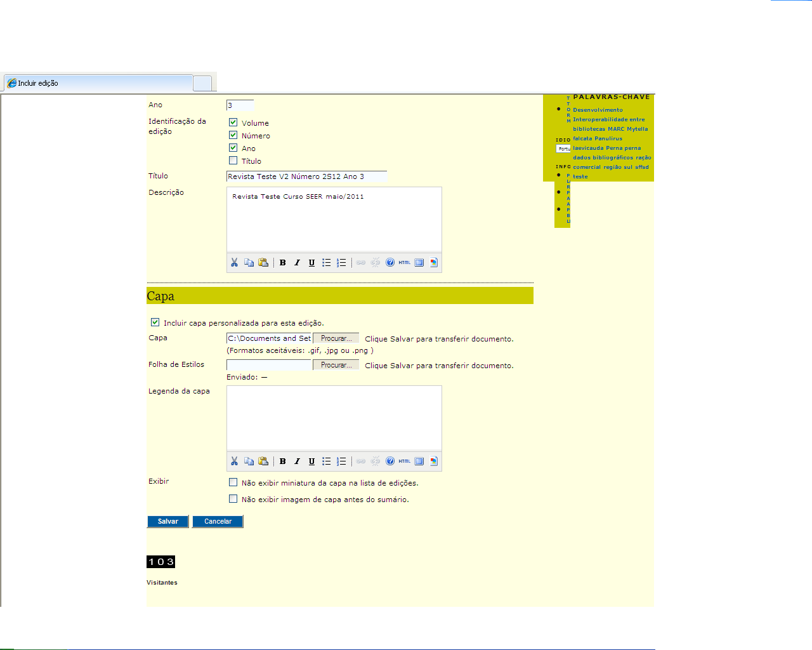The height and width of the screenshot is (650, 812).
Task: Click Paste icon in Descrição editor toolbar
Action: (x=263, y=263)
